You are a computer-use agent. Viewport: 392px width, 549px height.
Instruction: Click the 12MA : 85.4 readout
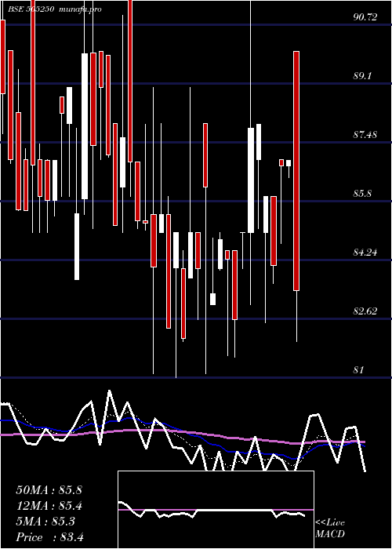coord(49,506)
